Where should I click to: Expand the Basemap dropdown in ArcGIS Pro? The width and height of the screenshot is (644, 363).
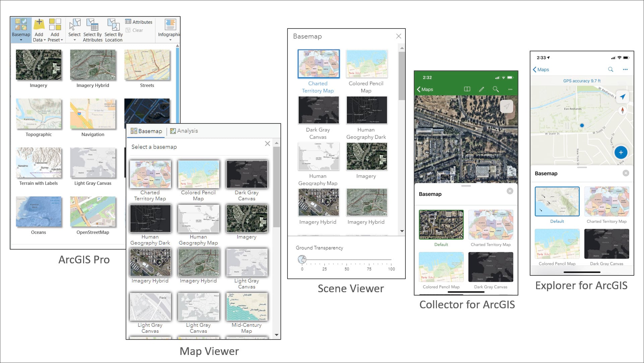click(21, 40)
